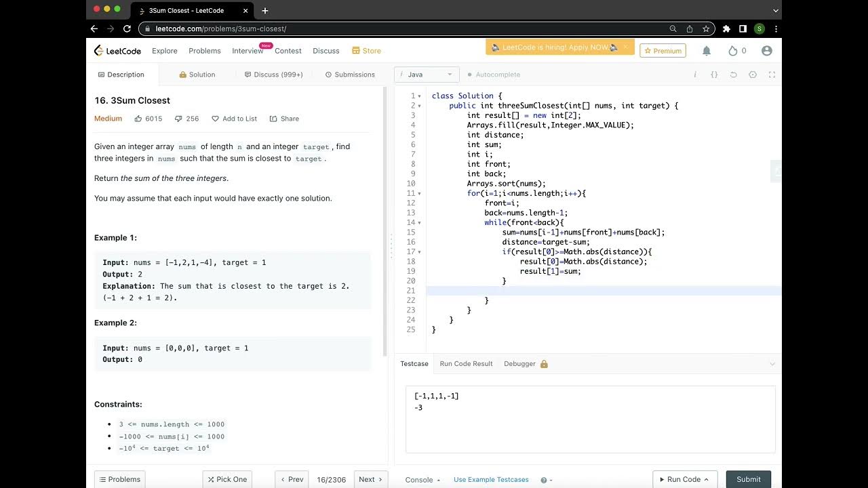The image size is (868, 488).
Task: Click the streak flame icon
Action: pyautogui.click(x=732, y=51)
